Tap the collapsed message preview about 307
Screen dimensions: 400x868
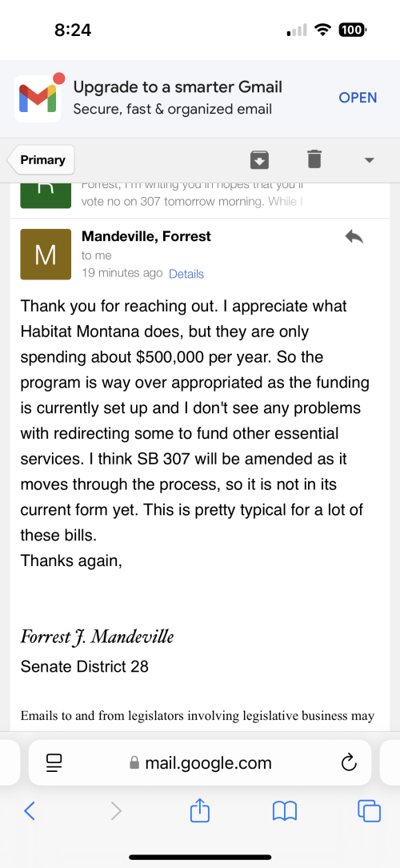(192, 195)
